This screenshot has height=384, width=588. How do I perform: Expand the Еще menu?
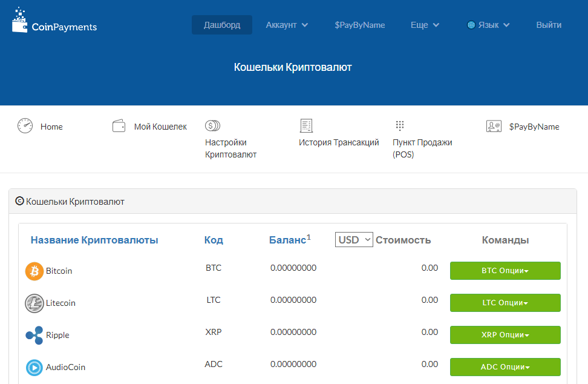(425, 25)
